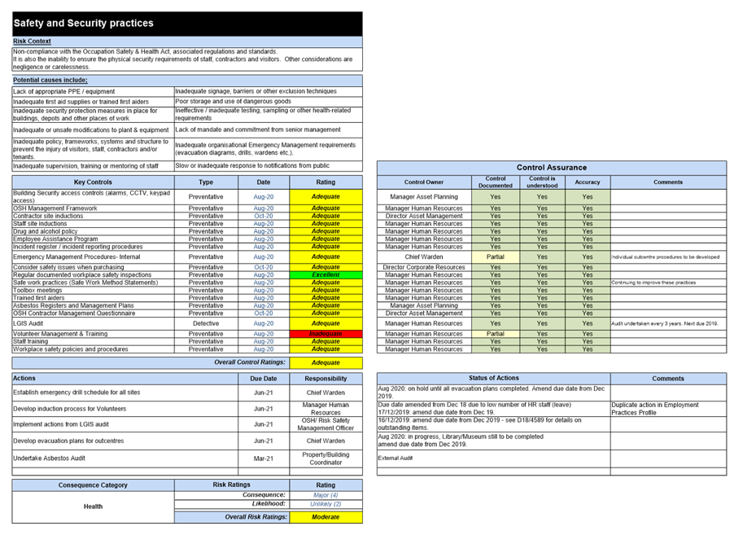The image size is (756, 535).
Task: Select 'Regular documented workplace safety inspections' cell
Action: click(93, 275)
